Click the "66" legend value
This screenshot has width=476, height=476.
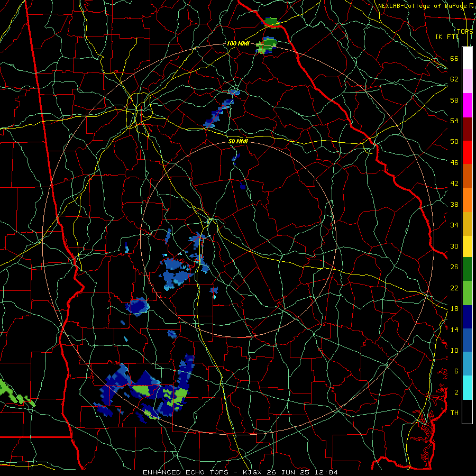(x=454, y=58)
